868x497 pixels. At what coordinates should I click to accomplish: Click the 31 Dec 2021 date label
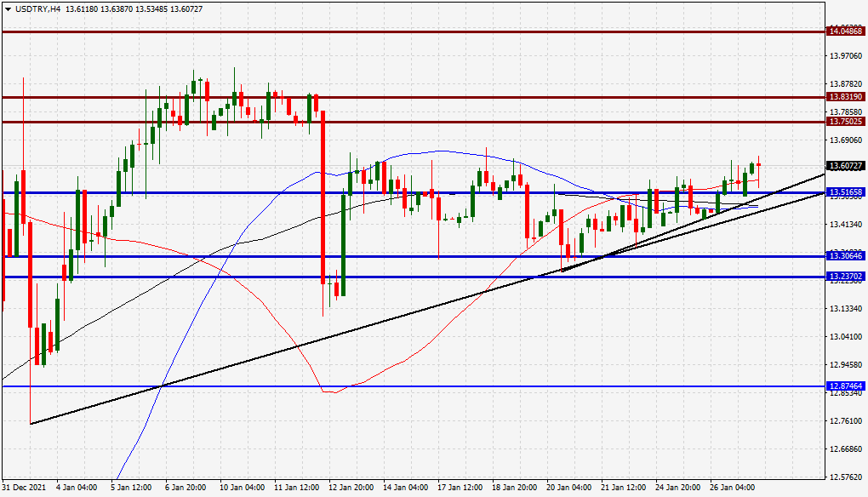[x=25, y=488]
